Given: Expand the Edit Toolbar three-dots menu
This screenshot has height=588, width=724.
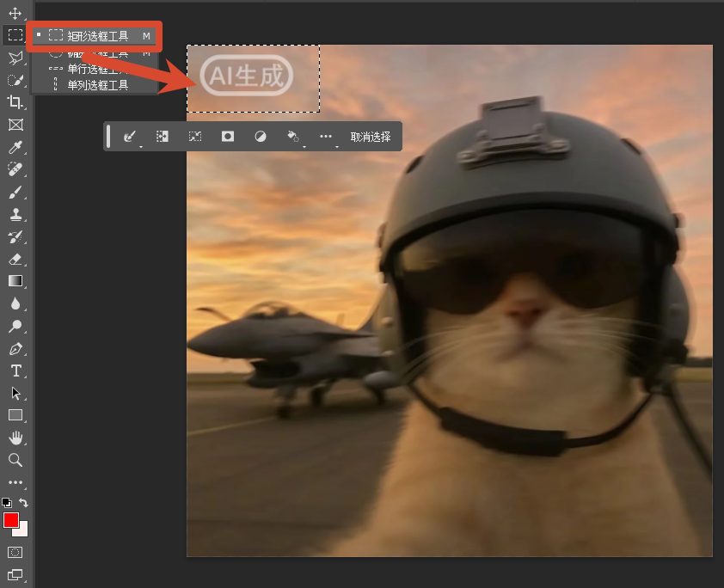Looking at the screenshot, I should [15, 482].
